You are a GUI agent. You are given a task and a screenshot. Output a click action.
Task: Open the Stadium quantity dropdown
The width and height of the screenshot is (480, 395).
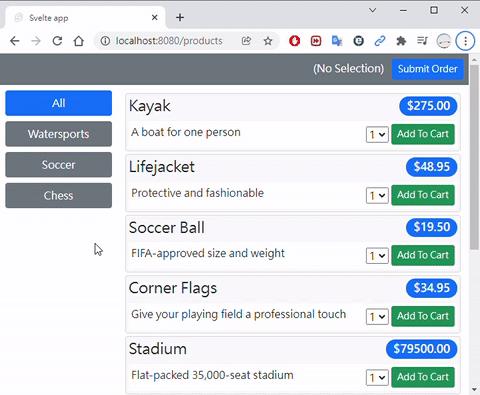click(377, 377)
